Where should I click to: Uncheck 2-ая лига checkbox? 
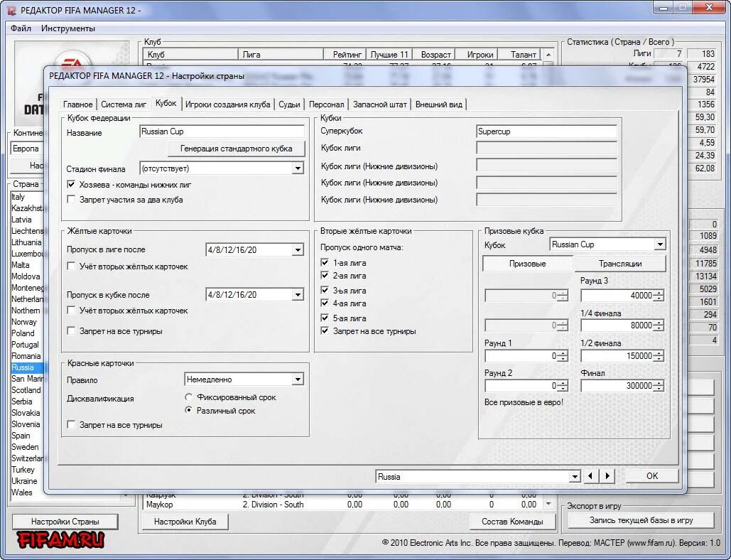coord(325,276)
